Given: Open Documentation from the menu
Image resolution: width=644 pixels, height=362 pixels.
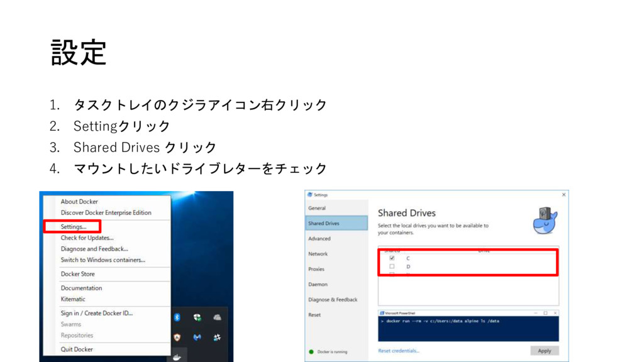Looking at the screenshot, I should [81, 288].
